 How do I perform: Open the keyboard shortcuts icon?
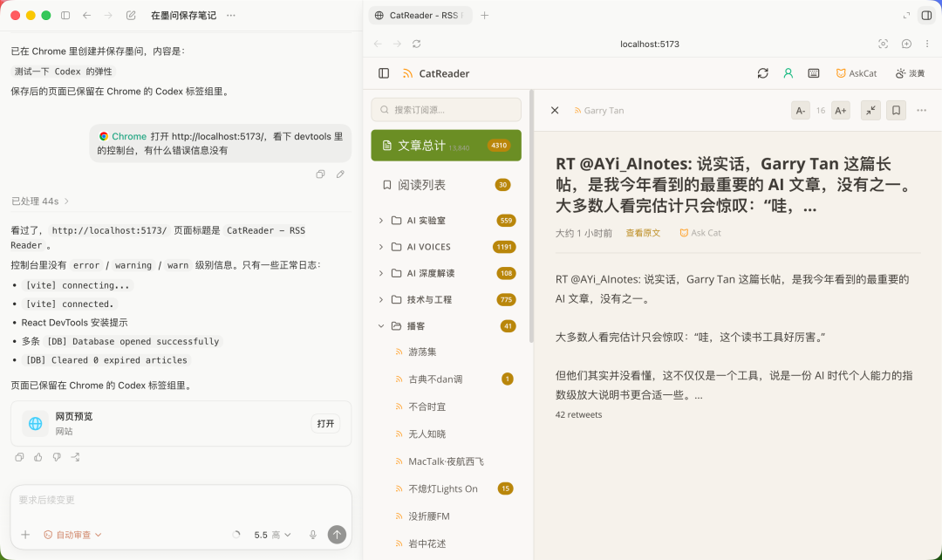pos(814,73)
